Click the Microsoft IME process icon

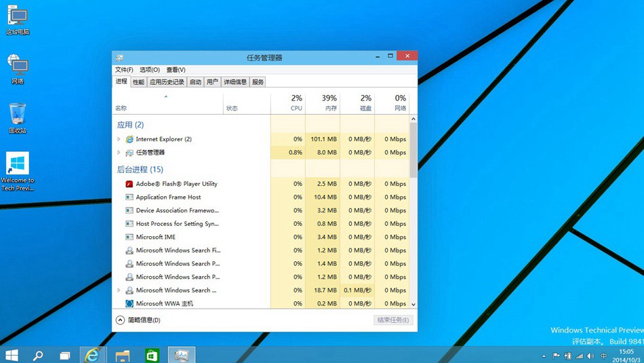click(129, 237)
